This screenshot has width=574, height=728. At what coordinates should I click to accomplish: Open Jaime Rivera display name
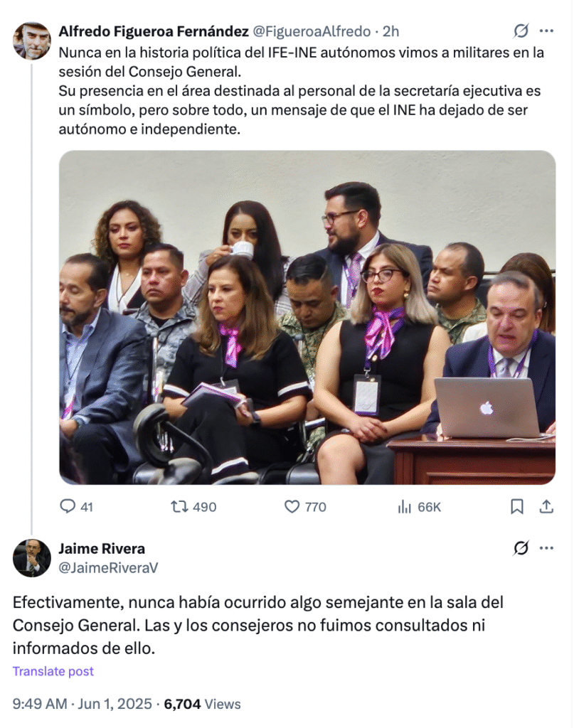point(102,548)
